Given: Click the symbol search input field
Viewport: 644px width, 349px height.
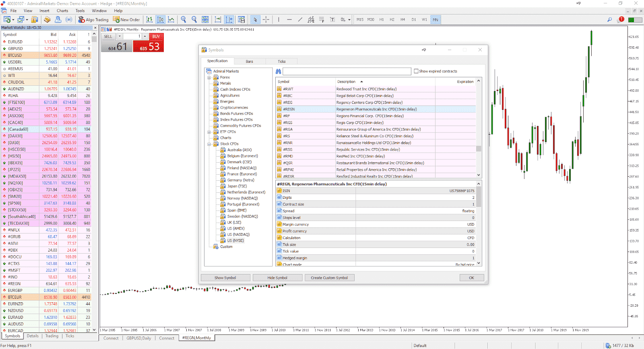Looking at the screenshot, I should tap(347, 71).
